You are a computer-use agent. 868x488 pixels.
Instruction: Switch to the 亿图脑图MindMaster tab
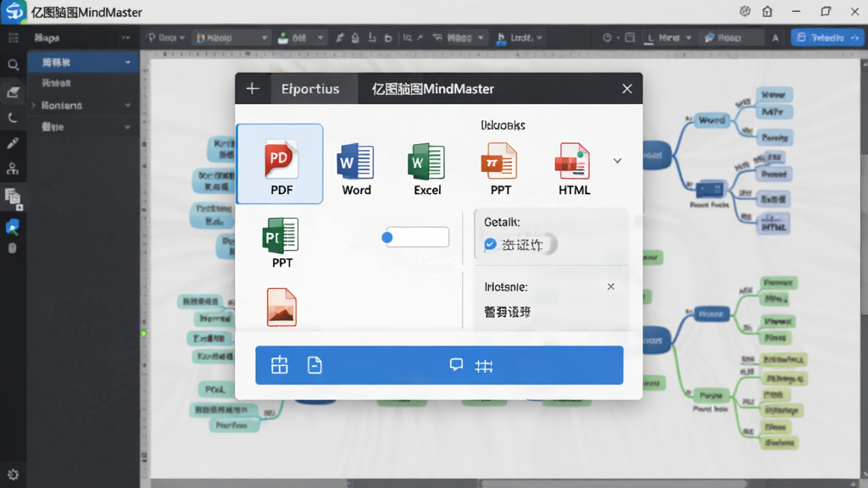432,88
